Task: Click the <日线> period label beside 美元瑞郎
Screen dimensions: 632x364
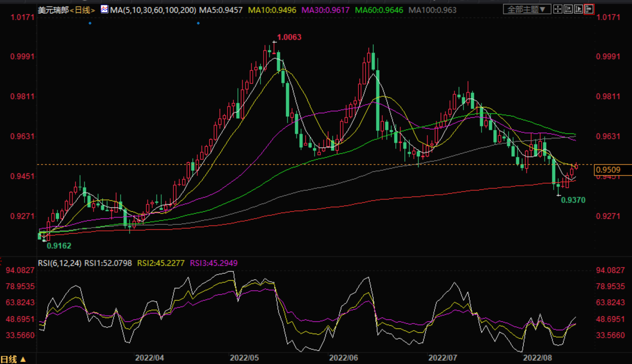Action: point(84,10)
